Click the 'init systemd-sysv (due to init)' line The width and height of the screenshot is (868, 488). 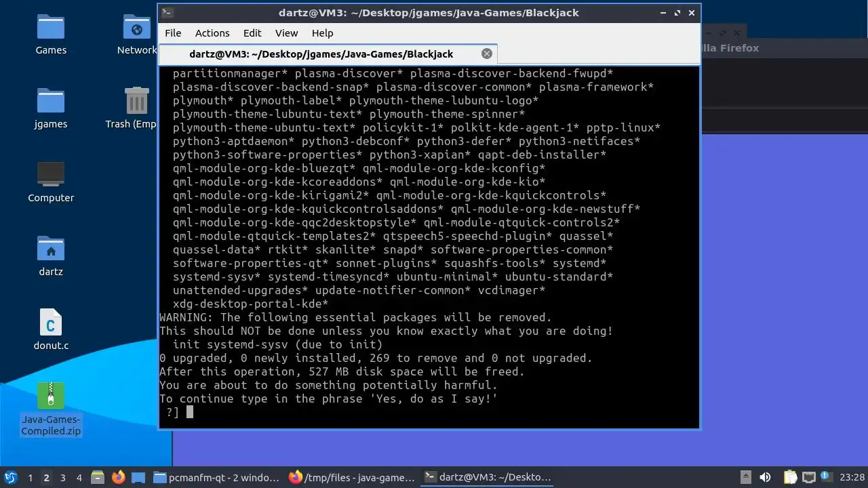tap(278, 344)
